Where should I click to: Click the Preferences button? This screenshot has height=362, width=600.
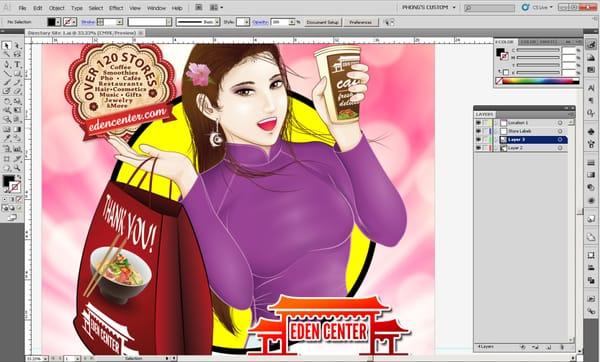pos(360,22)
